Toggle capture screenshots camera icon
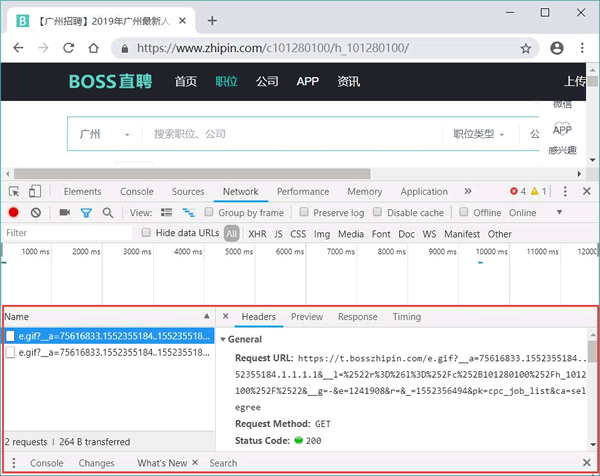Image resolution: width=600 pixels, height=476 pixels. pos(65,212)
